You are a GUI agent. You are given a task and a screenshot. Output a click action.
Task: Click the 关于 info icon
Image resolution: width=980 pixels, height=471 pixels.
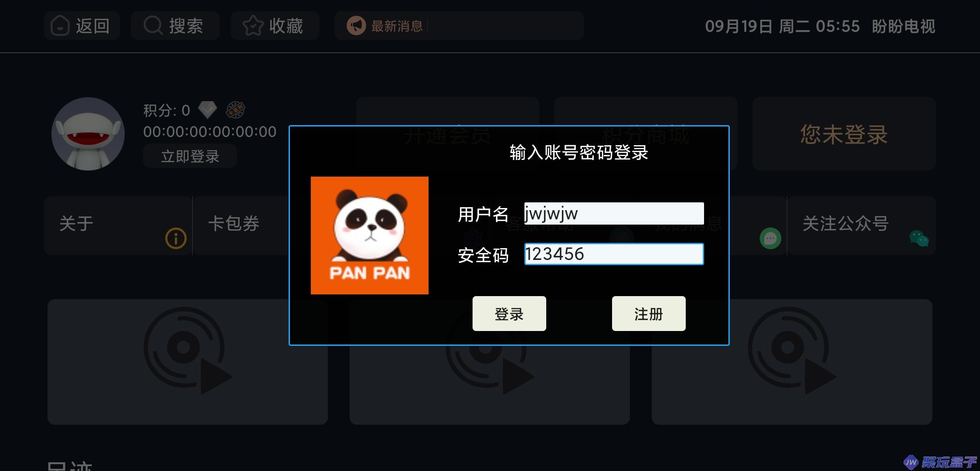pos(176,238)
